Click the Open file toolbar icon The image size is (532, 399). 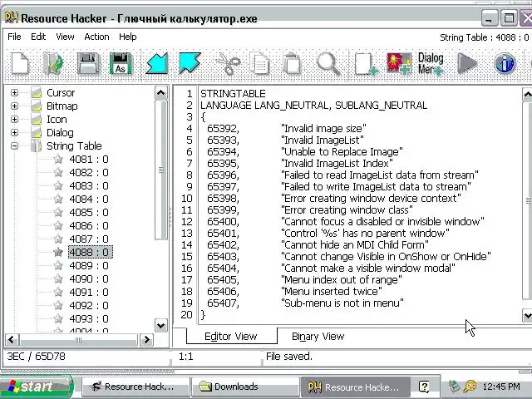53,63
